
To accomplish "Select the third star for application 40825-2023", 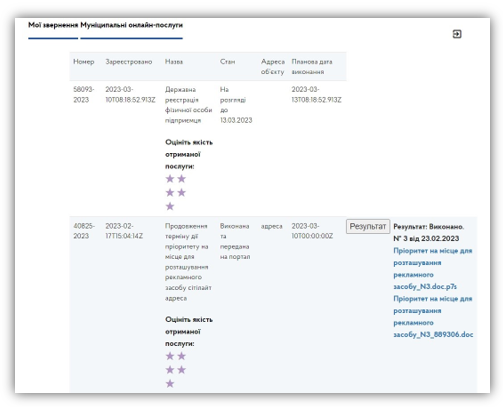I will click(x=170, y=370).
